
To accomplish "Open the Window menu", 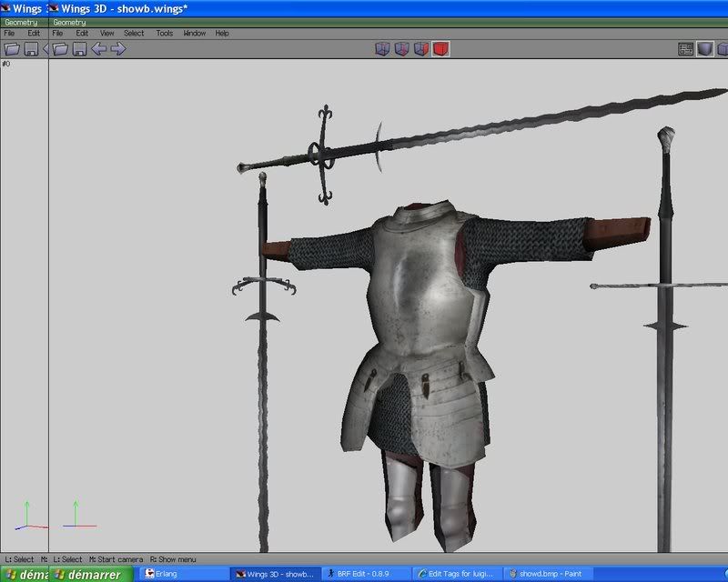I will click(194, 34).
